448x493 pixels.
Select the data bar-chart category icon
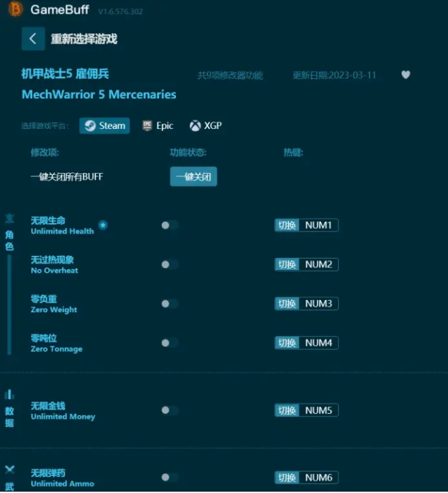9,394
